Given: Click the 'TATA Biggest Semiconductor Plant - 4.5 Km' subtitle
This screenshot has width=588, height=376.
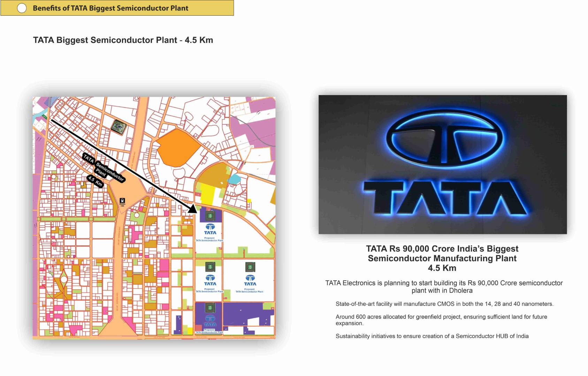Looking at the screenshot, I should [123, 40].
